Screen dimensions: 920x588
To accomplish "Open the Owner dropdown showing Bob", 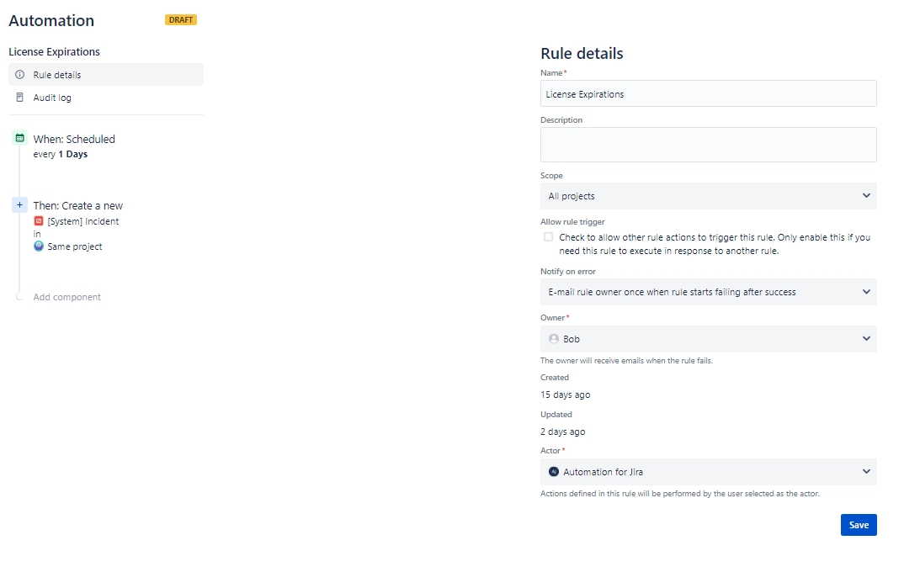I will point(708,339).
